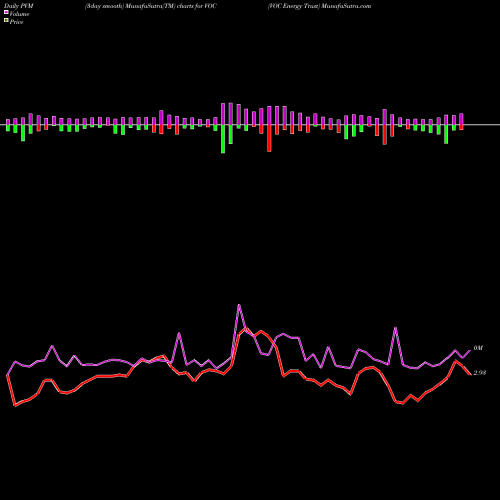This screenshot has width=500, height=500.
Task: Click the Volume legend color swatch
Action: click(x=6, y=12)
